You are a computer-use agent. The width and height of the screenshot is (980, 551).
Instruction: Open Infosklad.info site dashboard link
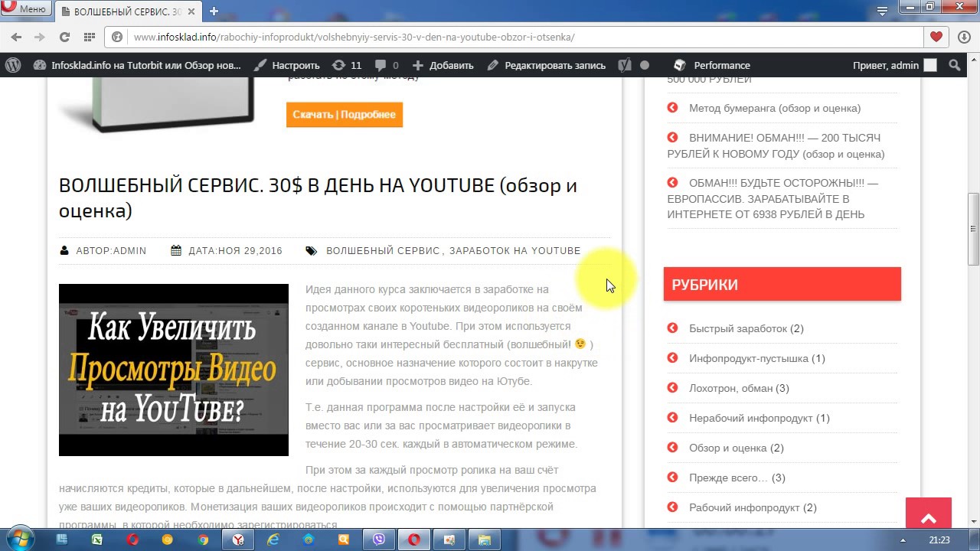[x=138, y=65]
